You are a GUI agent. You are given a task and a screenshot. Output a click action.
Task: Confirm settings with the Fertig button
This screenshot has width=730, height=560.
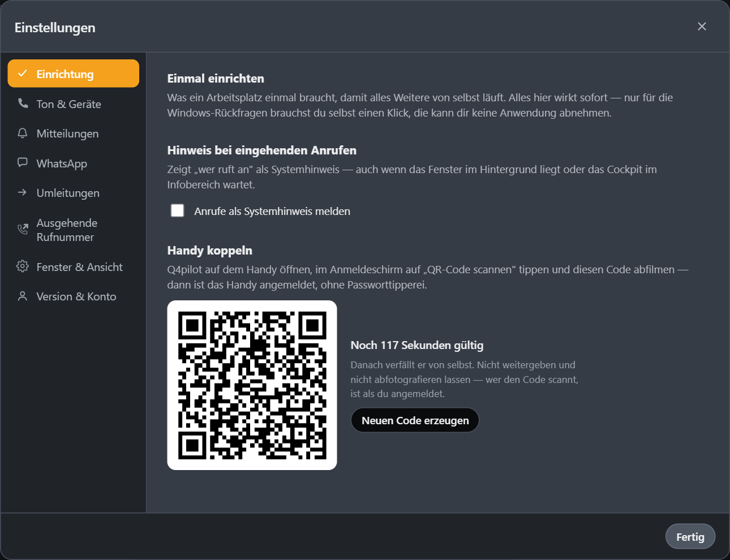click(690, 537)
